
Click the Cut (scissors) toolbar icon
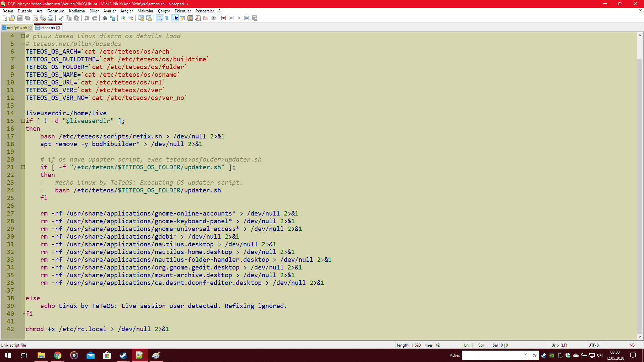[61, 18]
